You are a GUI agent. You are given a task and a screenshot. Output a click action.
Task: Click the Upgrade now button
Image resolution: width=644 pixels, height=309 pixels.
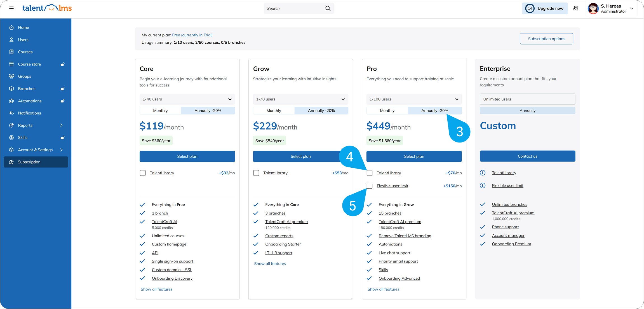545,8
